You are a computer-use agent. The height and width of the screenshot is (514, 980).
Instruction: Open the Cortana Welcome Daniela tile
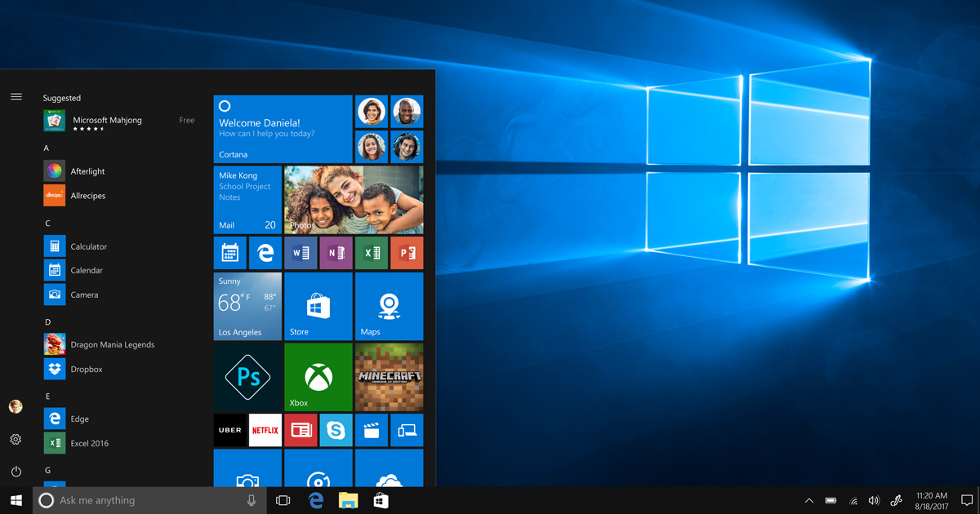point(283,129)
